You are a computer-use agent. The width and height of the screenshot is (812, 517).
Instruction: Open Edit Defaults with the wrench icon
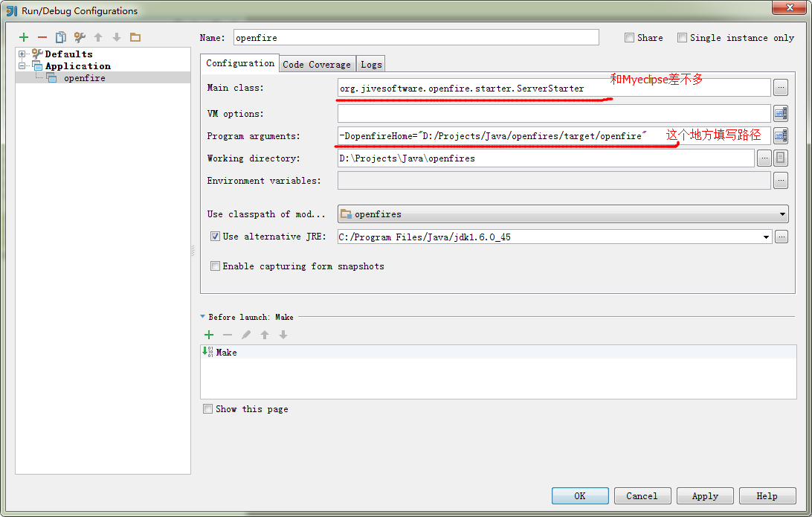tap(80, 36)
